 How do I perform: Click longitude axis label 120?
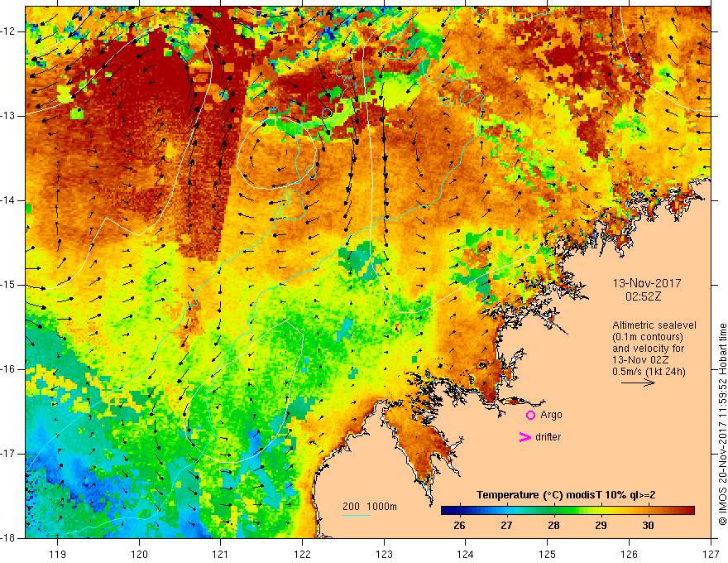pyautogui.click(x=139, y=554)
